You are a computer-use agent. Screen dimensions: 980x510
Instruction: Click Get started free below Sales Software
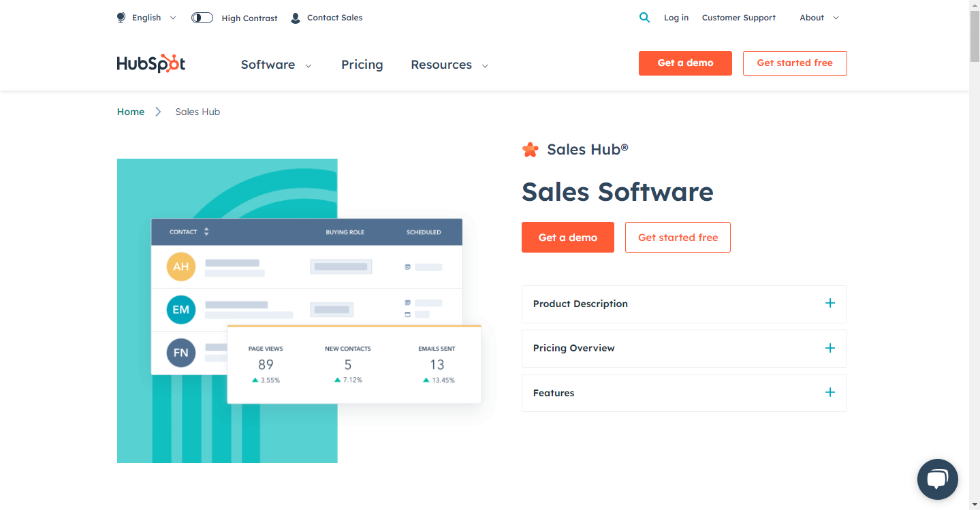tap(678, 238)
